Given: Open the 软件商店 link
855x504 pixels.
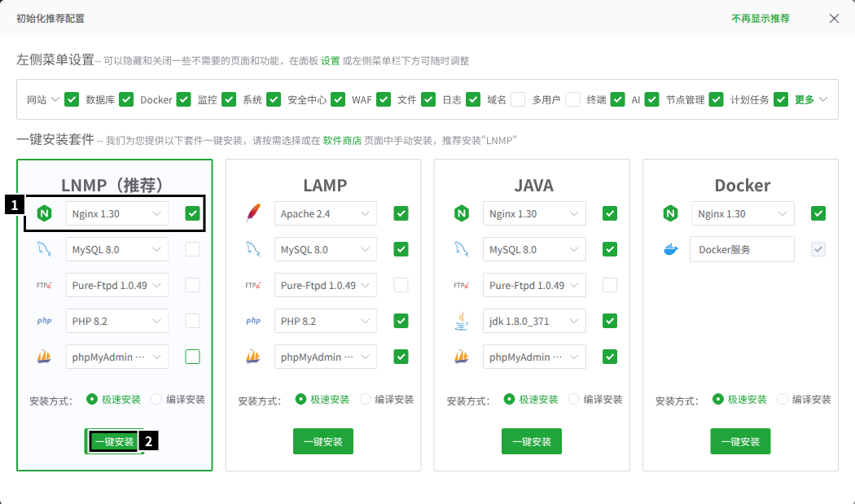Looking at the screenshot, I should tap(343, 140).
